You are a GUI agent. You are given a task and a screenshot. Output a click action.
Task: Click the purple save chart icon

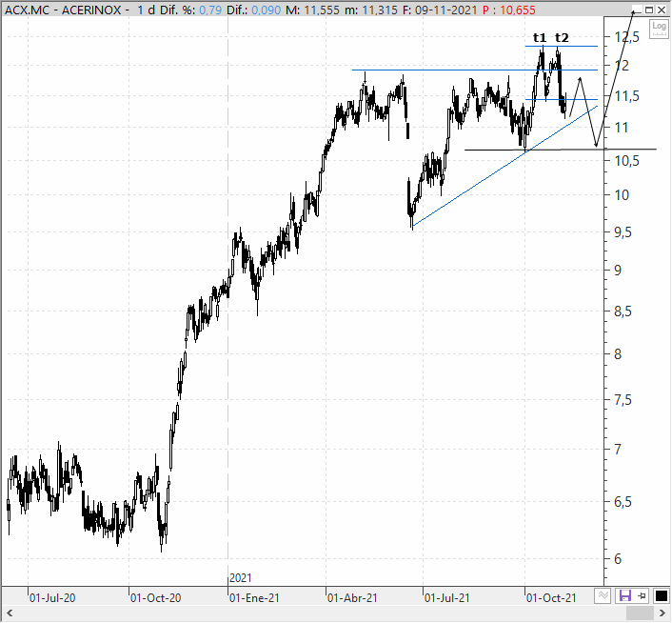[x=624, y=595]
